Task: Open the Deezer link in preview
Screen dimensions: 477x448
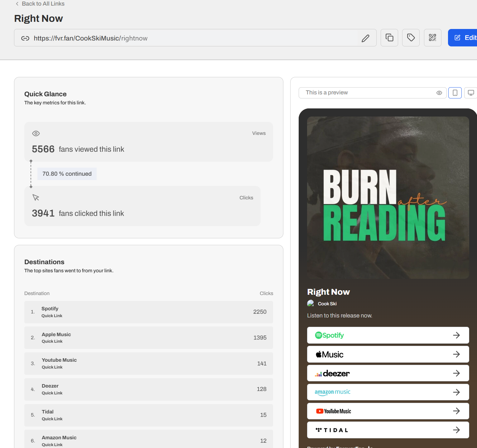Action: click(388, 373)
